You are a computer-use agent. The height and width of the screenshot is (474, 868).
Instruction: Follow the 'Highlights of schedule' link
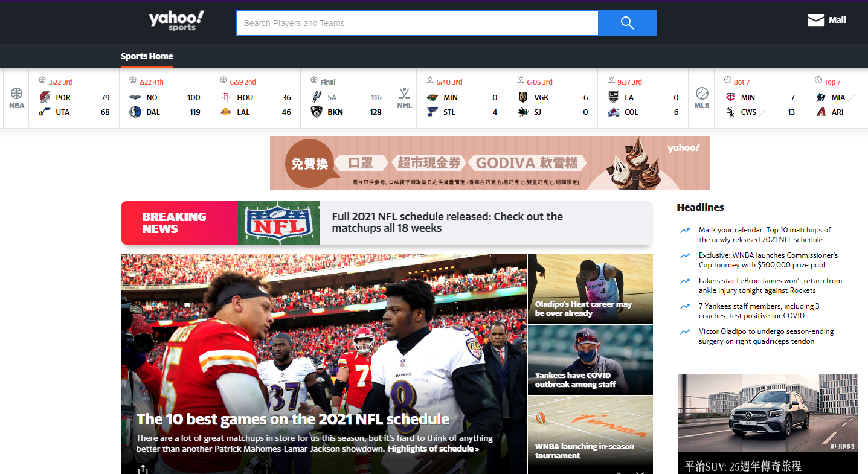pyautogui.click(x=432, y=449)
